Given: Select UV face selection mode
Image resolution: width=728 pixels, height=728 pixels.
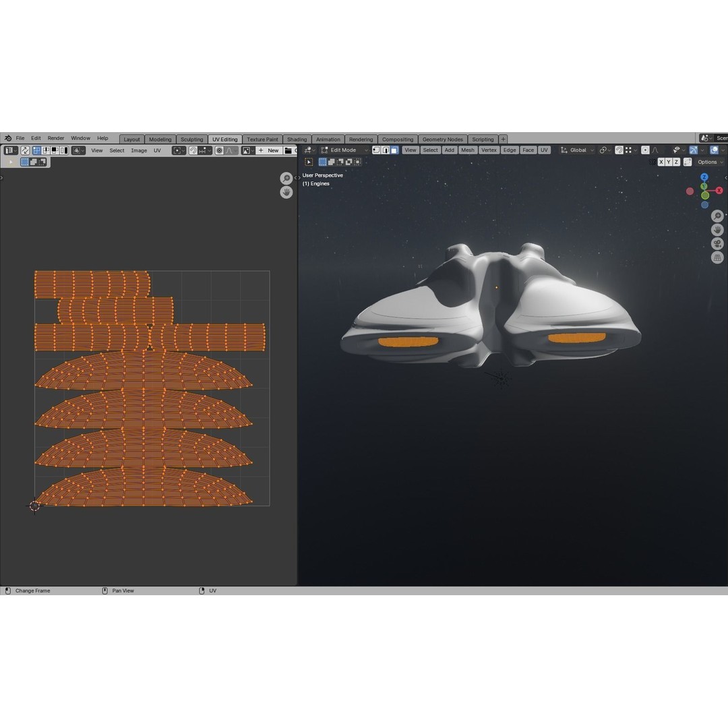Looking at the screenshot, I should click(55, 150).
